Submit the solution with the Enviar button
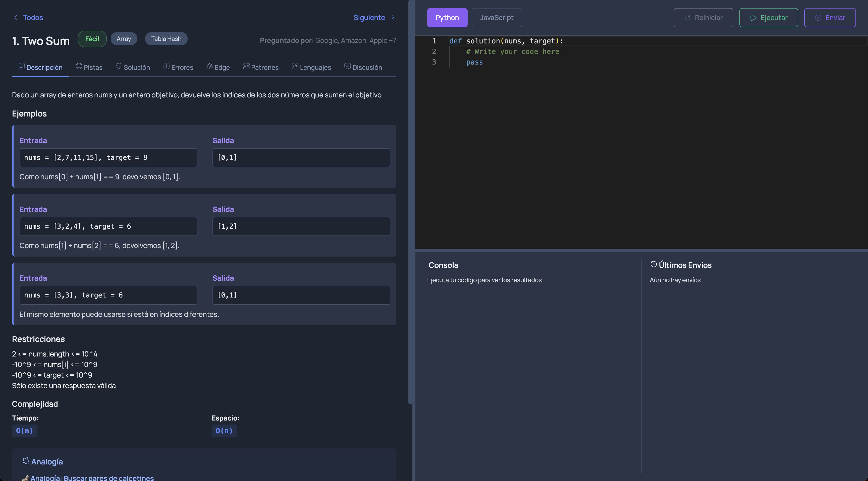Viewport: 868px width, 481px height. (830, 18)
